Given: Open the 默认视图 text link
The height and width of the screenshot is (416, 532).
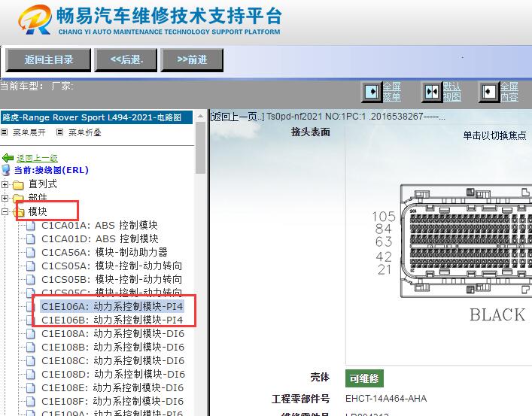Looking at the screenshot, I should click(452, 92).
